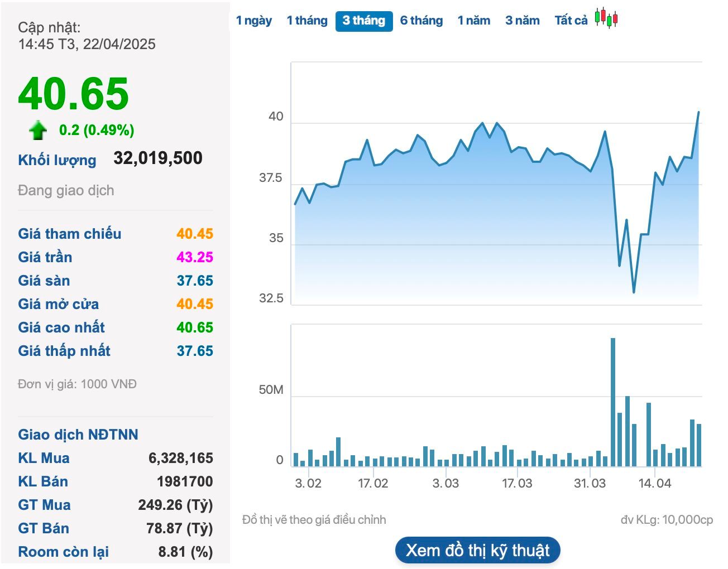Show the 1 năm chart range
This screenshot has height=569, width=728.
coord(474,21)
